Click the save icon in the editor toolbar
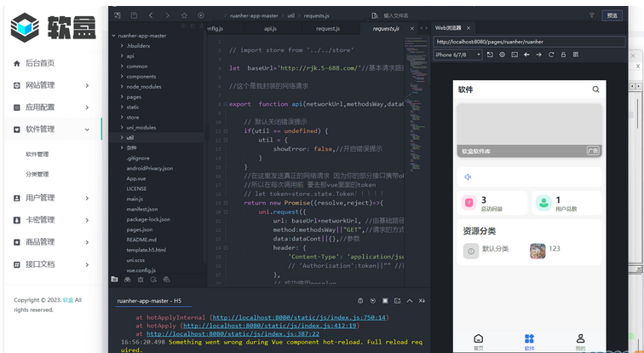 click(x=134, y=15)
